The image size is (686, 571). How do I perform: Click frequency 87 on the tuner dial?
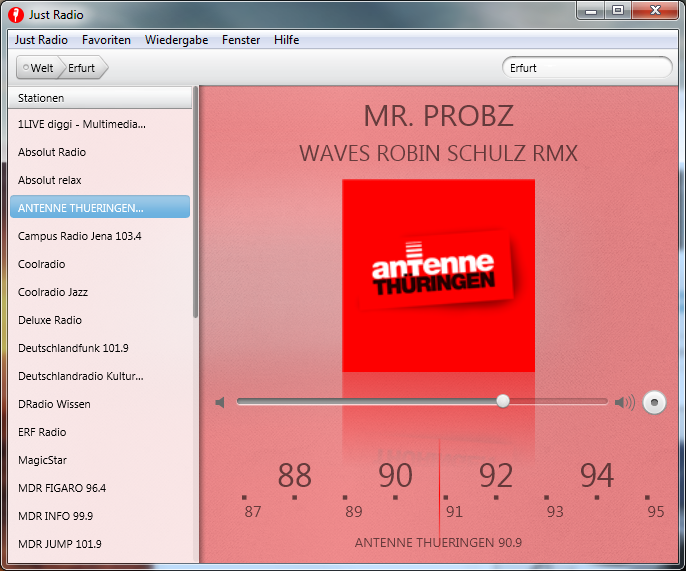point(253,511)
